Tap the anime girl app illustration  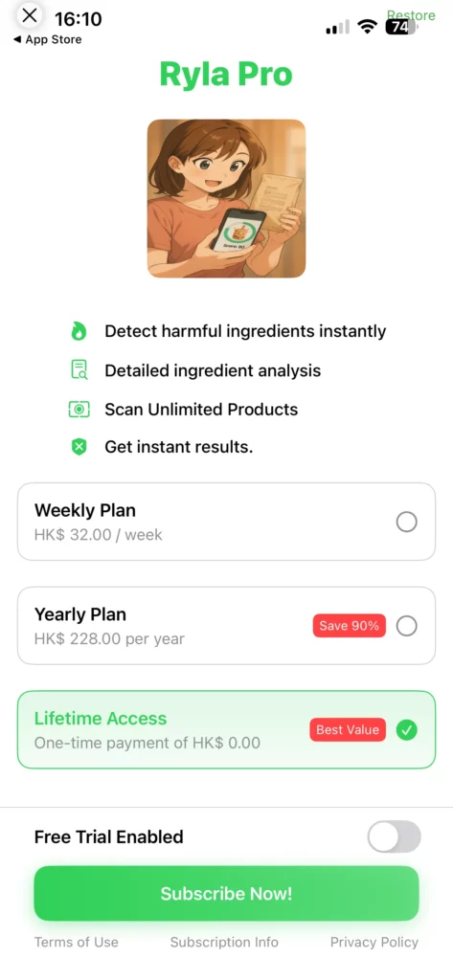(226, 199)
